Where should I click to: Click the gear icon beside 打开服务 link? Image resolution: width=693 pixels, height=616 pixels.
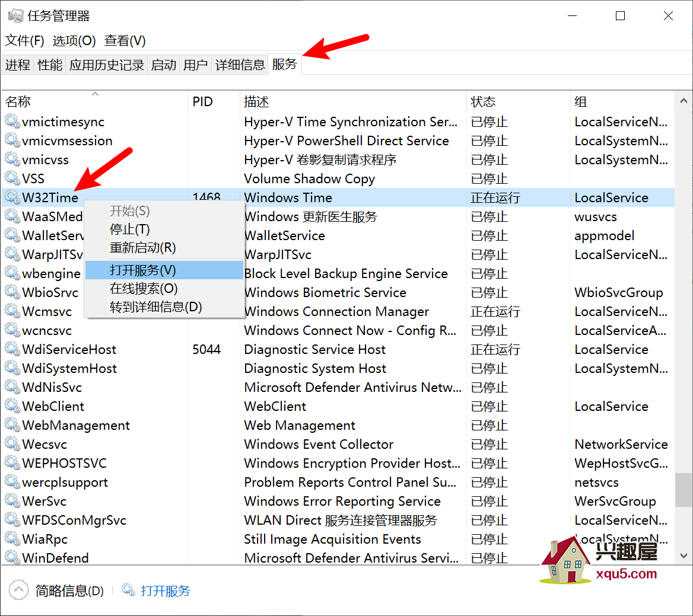128,590
